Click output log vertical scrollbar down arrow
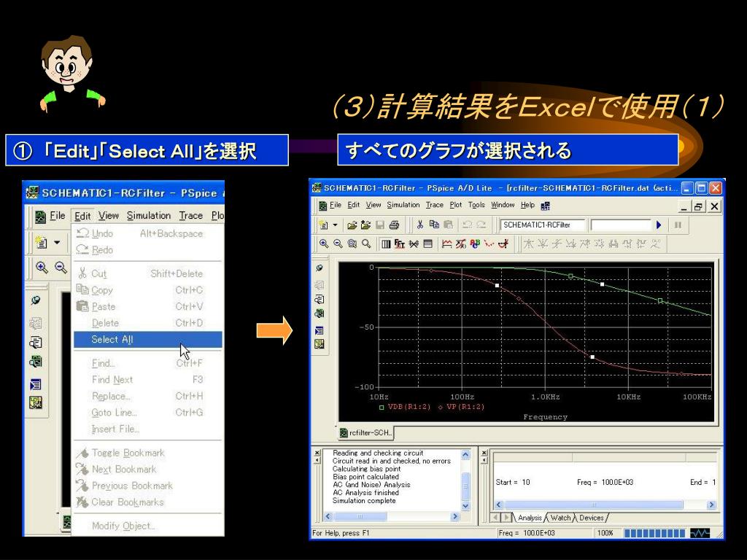The width and height of the screenshot is (747, 560). pos(466,506)
